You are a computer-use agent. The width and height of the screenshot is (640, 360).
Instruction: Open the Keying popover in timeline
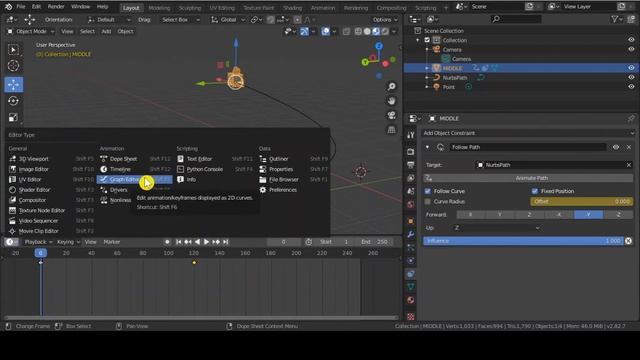[x=68, y=242]
